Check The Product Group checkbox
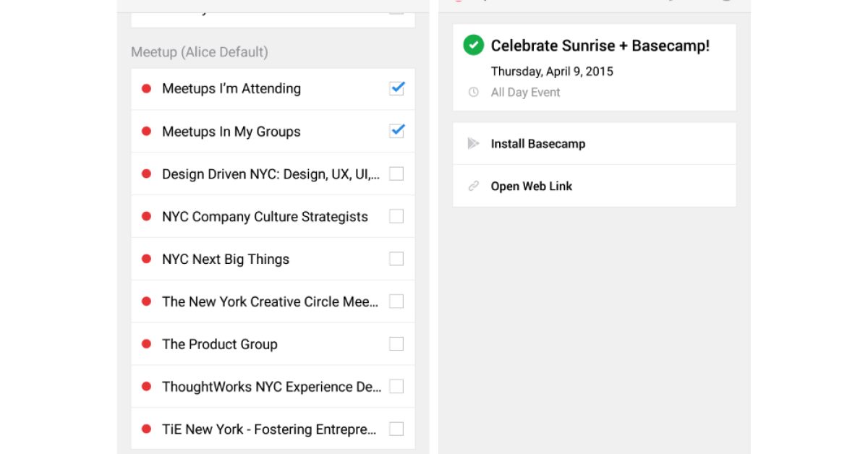 click(x=396, y=344)
